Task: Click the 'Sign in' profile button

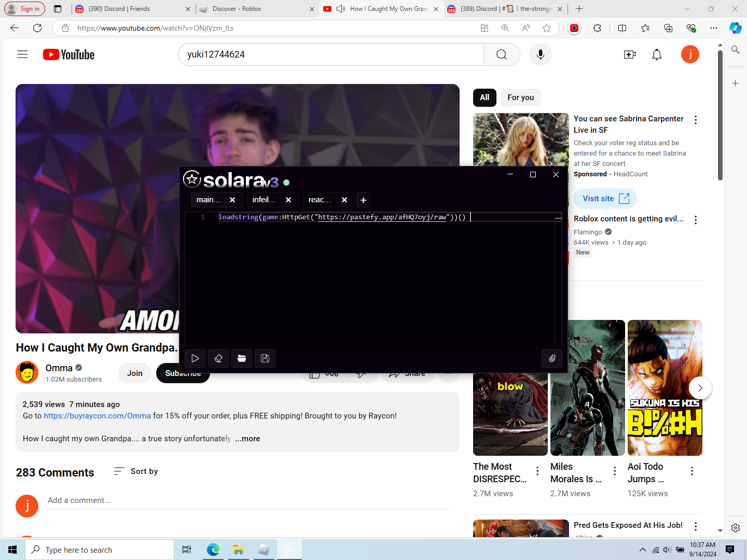Action: point(24,9)
